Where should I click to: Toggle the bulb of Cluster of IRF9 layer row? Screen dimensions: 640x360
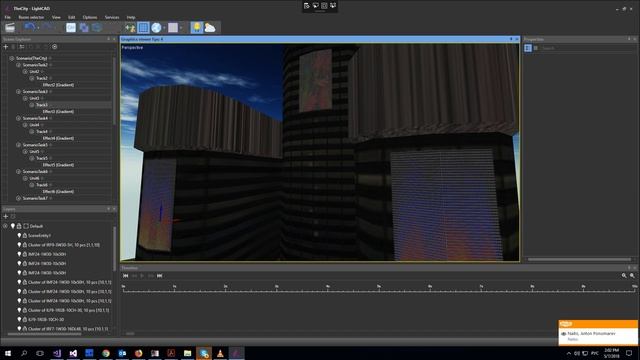(19, 245)
